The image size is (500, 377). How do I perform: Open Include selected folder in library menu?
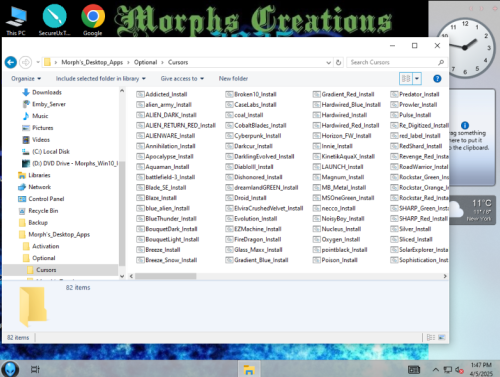point(101,79)
